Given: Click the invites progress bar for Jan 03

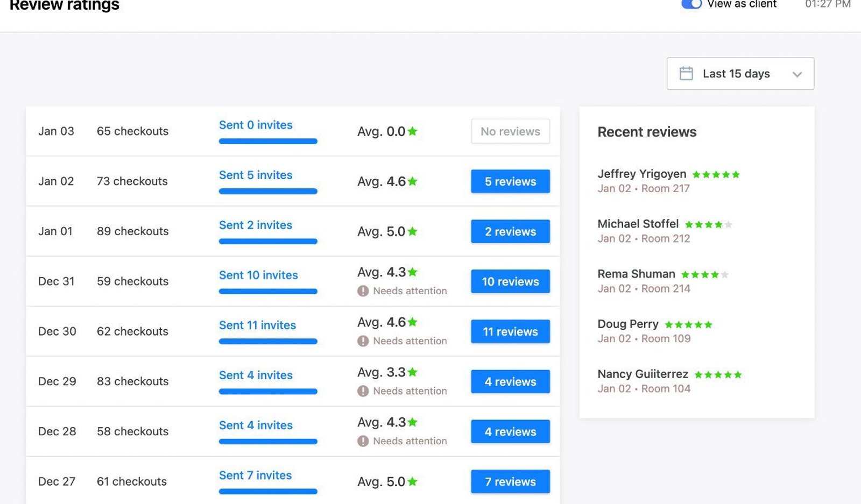Looking at the screenshot, I should point(268,141).
